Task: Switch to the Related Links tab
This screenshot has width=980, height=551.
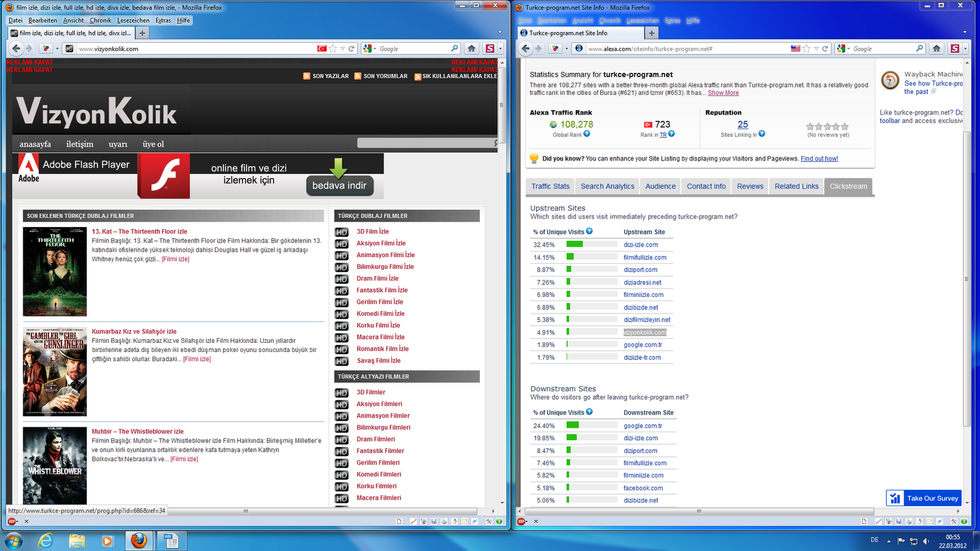Action: click(796, 187)
